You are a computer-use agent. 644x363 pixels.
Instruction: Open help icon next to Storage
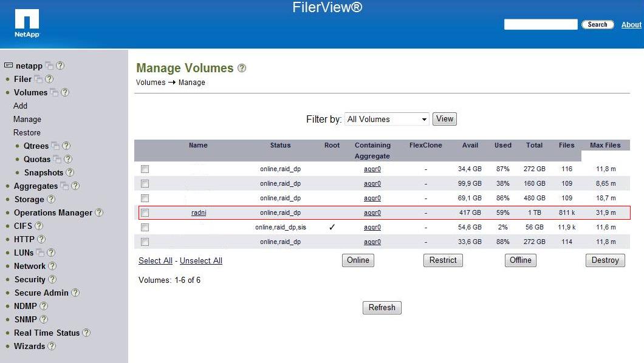(x=51, y=199)
